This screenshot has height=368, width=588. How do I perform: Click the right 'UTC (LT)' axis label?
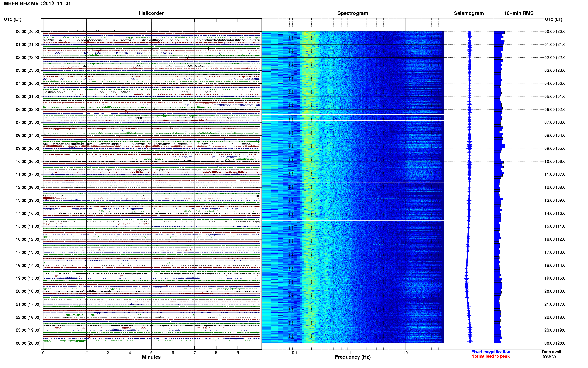553,19
